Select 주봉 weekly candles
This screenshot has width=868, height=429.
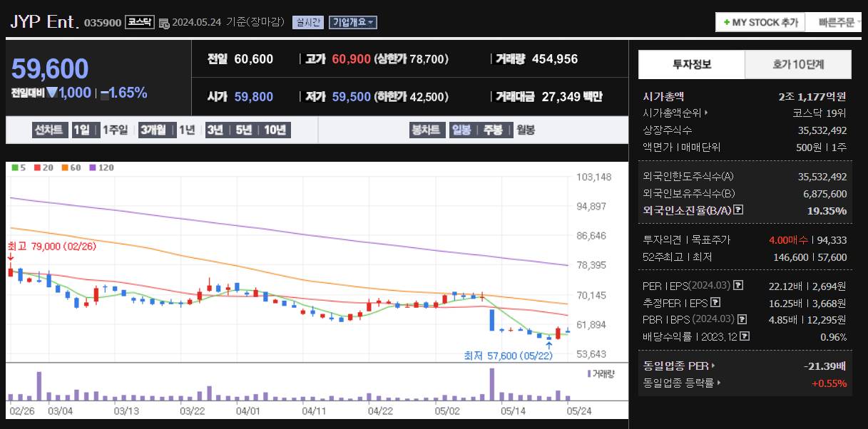pos(493,130)
